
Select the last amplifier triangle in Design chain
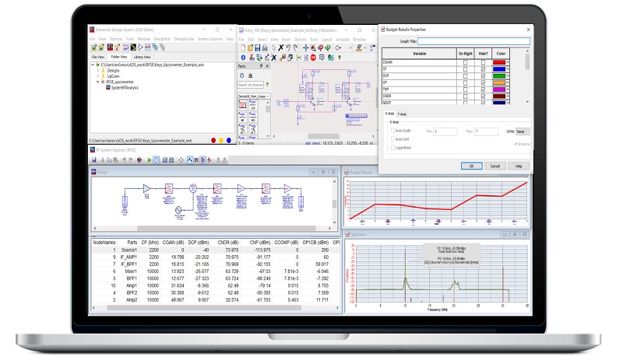pyautogui.click(x=287, y=188)
